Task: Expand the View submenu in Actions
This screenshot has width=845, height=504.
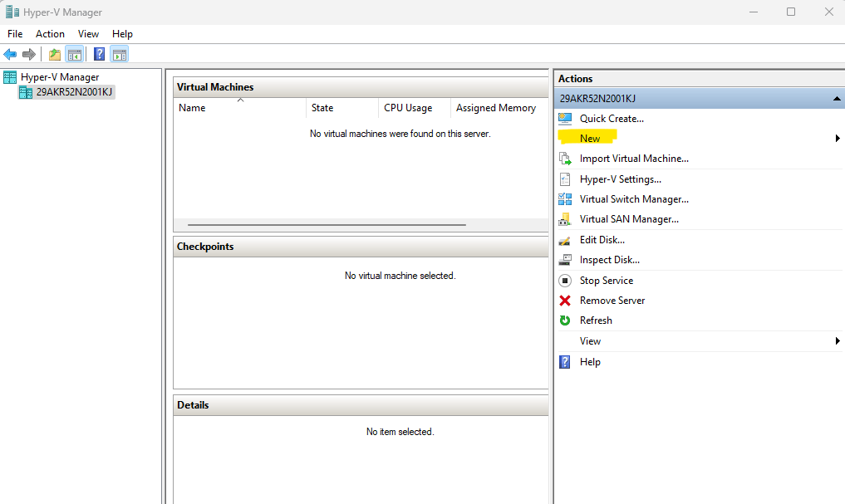Action: pos(838,340)
